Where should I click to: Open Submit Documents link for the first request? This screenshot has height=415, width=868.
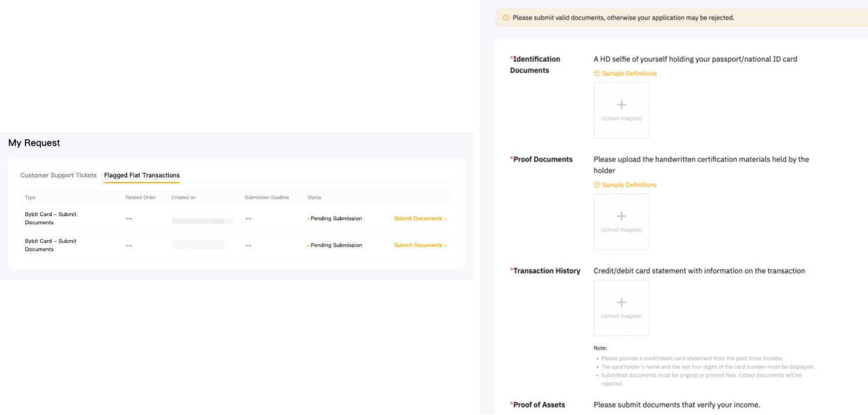coord(418,218)
